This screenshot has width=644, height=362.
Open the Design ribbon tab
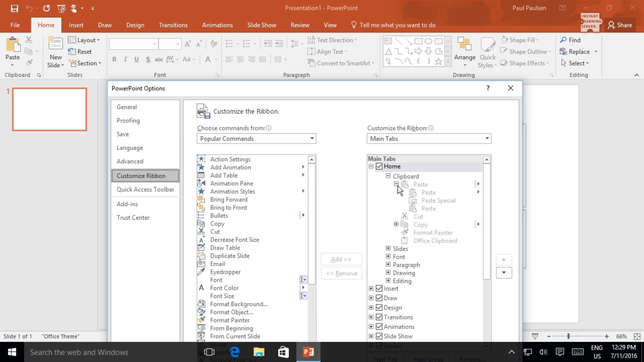[x=135, y=25]
